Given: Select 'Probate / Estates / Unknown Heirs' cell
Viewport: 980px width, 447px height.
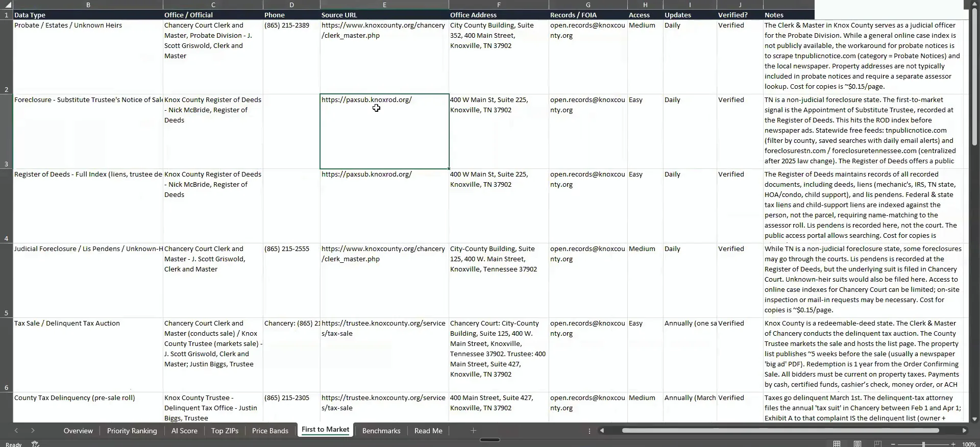Looking at the screenshot, I should (88, 57).
